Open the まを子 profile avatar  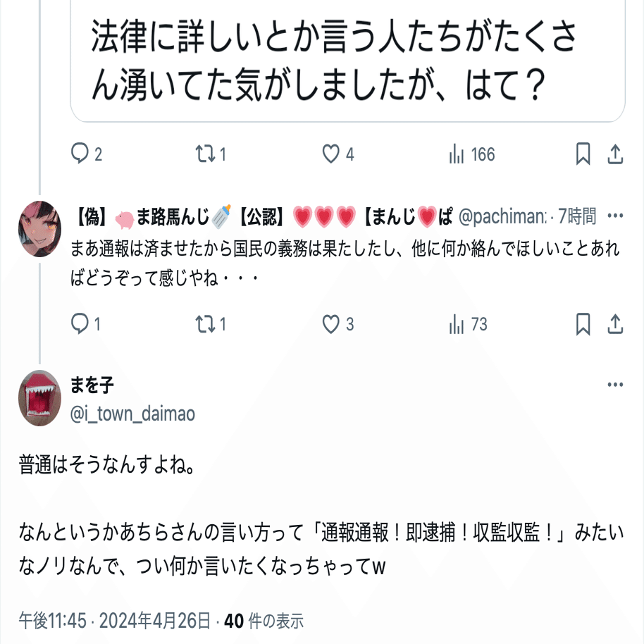coord(39,398)
